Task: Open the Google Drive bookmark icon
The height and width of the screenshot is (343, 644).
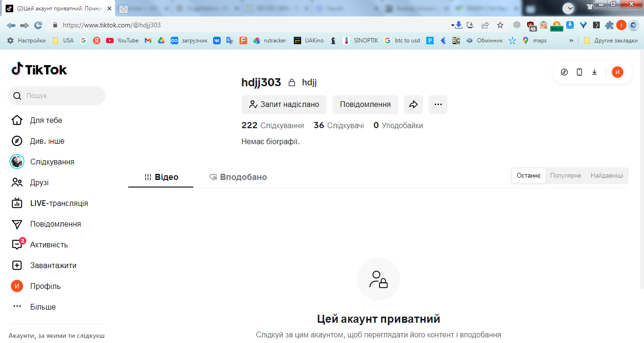Action: pos(161,41)
